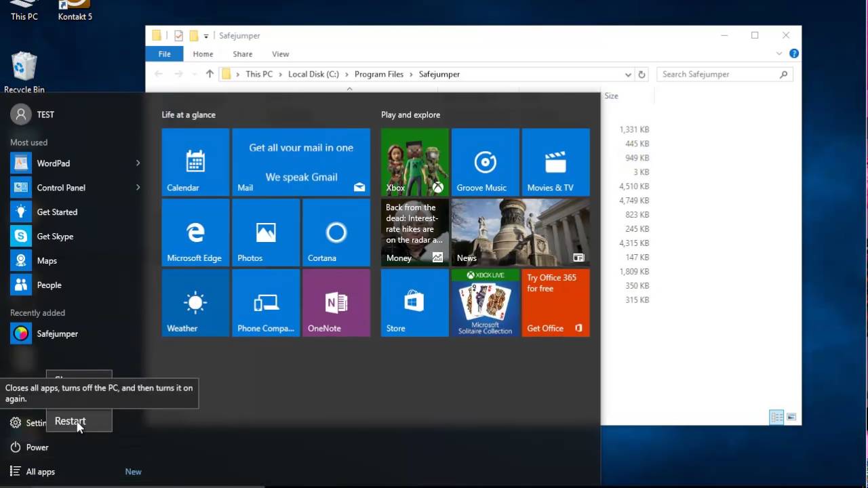
Task: Click the Back arrow in Explorer
Action: click(x=159, y=75)
